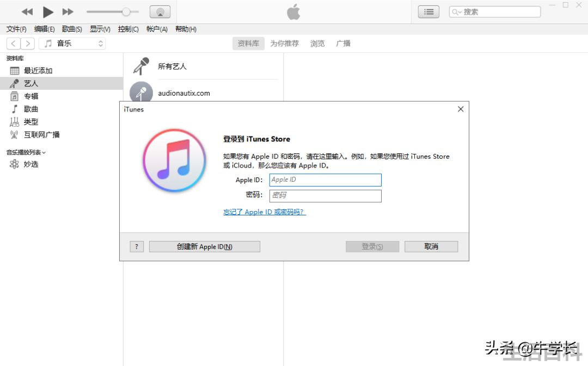The image size is (588, 366).
Task: Select 歌曲 in the sidebar
Action: (x=62, y=109)
